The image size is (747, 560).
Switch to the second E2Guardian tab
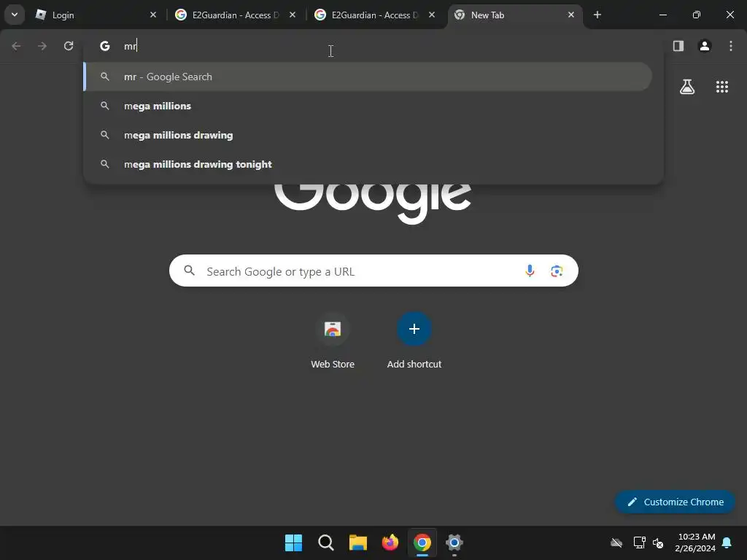pos(375,15)
